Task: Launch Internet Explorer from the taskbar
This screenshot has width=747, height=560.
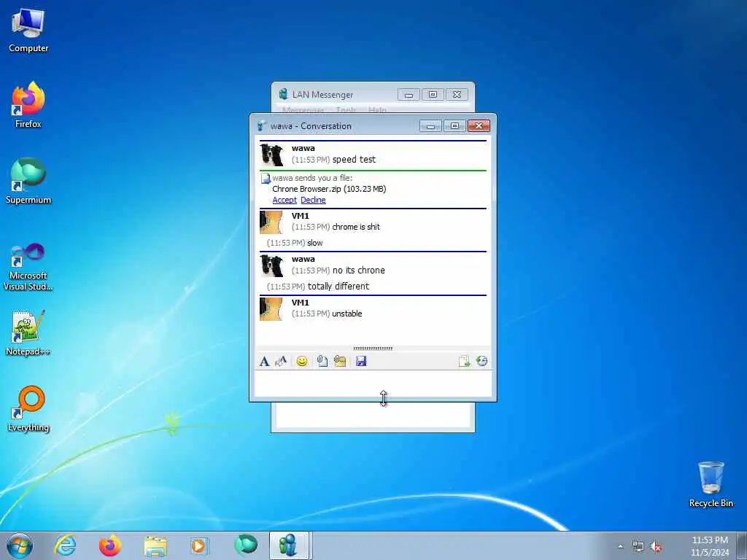Action: [65, 545]
